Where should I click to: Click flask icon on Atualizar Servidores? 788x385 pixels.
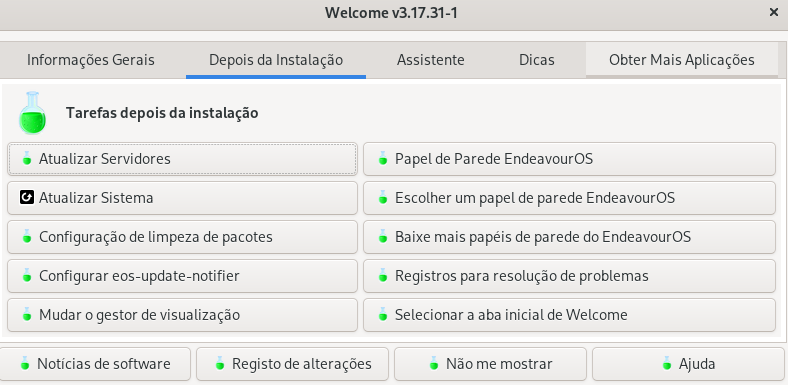(x=27, y=159)
